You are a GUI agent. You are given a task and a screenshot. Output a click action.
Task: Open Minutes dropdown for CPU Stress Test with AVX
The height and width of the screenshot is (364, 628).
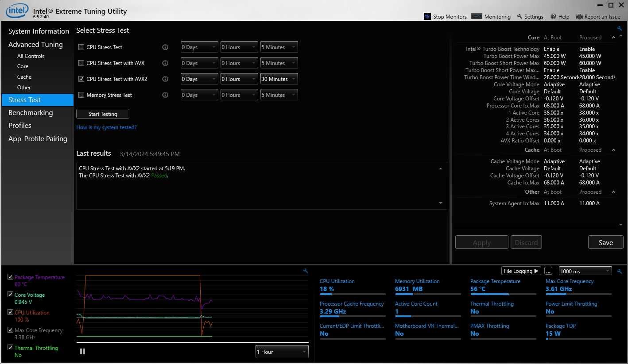(279, 63)
